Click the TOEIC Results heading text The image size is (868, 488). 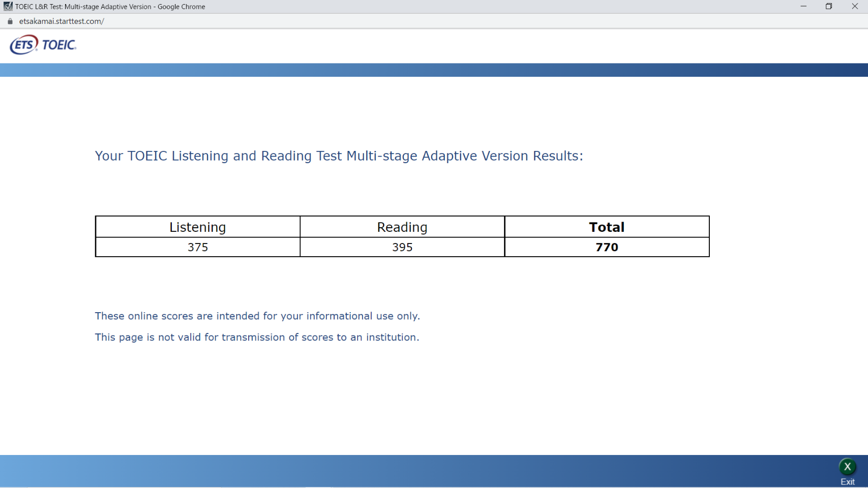(339, 156)
